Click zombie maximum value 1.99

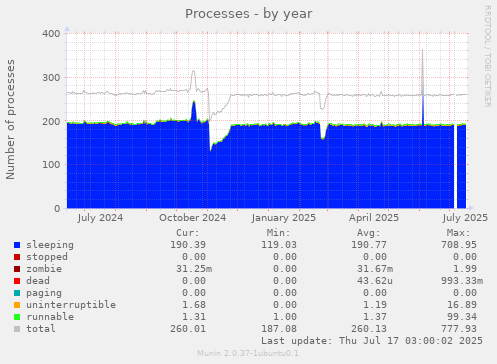click(x=465, y=269)
